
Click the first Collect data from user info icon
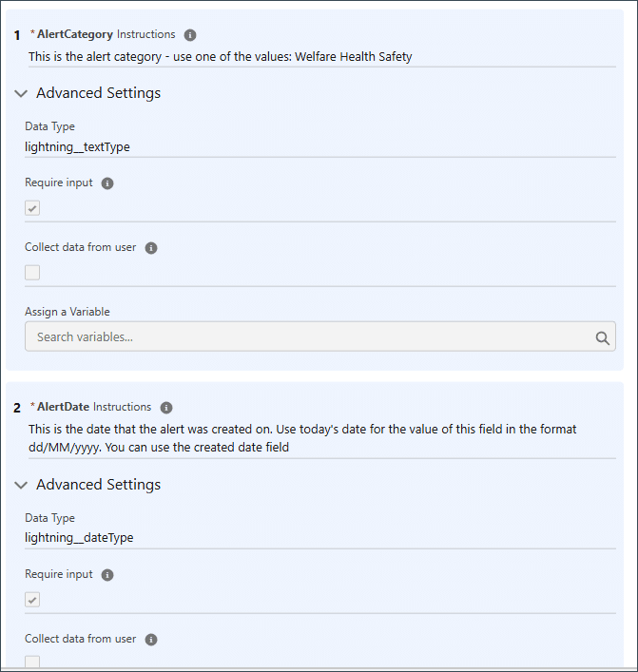pyautogui.click(x=151, y=248)
